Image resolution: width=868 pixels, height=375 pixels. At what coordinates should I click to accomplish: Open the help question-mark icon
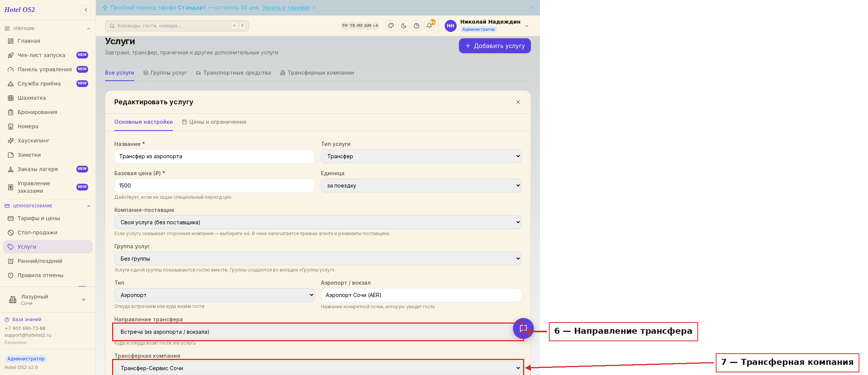pyautogui.click(x=417, y=26)
